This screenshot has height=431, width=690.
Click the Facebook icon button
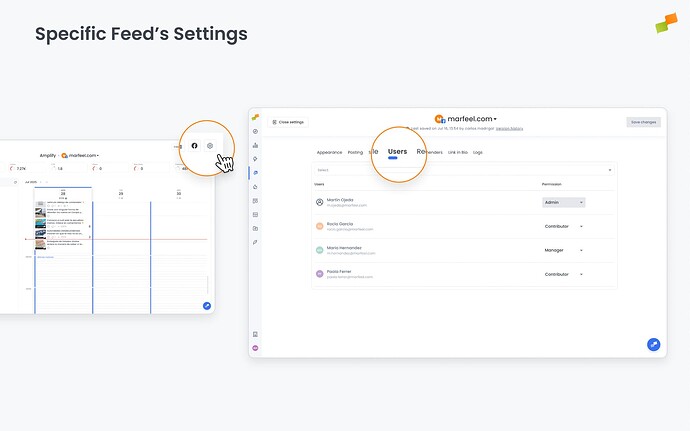tap(195, 146)
